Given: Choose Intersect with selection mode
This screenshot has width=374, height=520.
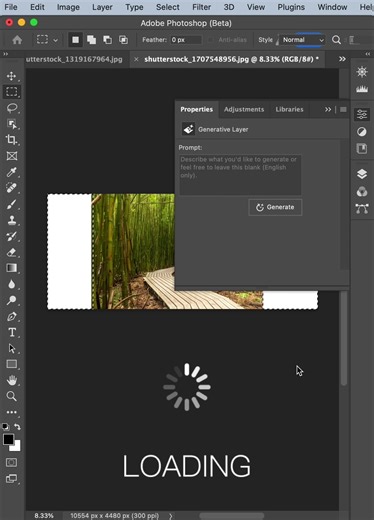Looking at the screenshot, I should [123, 40].
